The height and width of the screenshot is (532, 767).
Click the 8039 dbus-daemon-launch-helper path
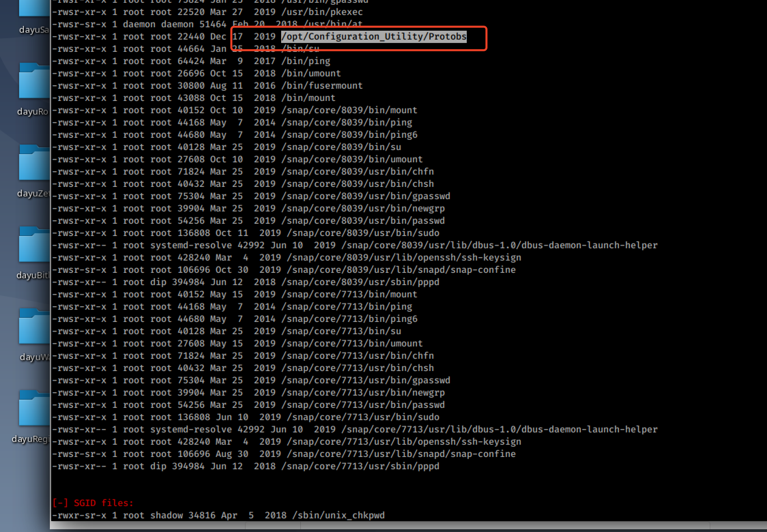[x=499, y=245]
